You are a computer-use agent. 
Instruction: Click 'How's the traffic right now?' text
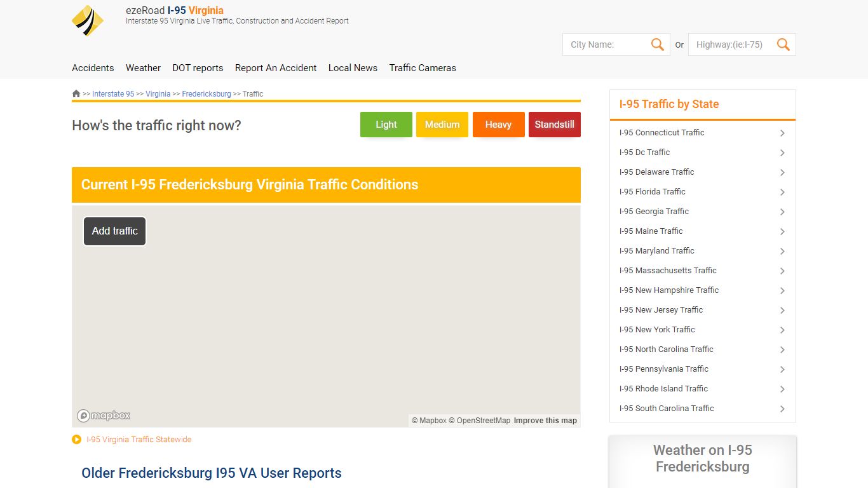[156, 125]
